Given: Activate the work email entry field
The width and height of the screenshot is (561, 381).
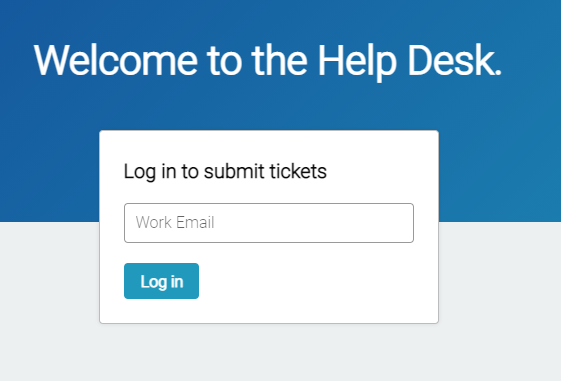Looking at the screenshot, I should pyautogui.click(x=269, y=223).
